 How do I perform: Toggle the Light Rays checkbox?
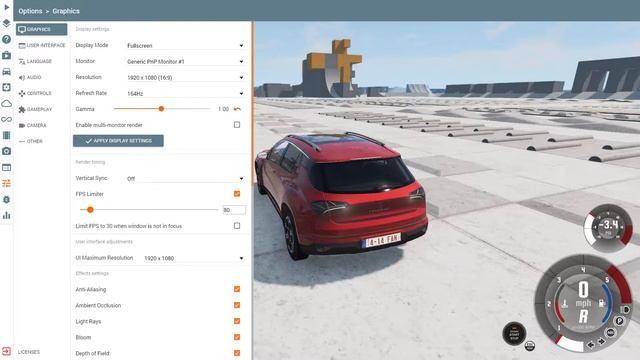click(237, 321)
